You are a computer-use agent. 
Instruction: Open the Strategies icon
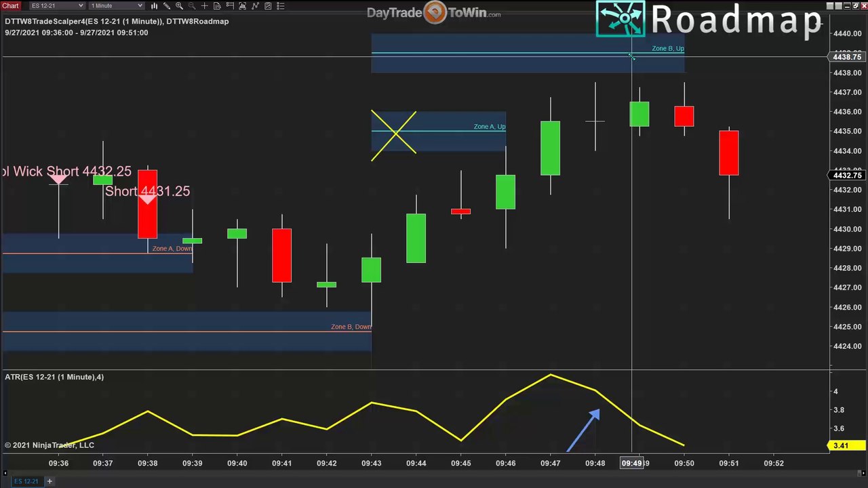pos(268,5)
